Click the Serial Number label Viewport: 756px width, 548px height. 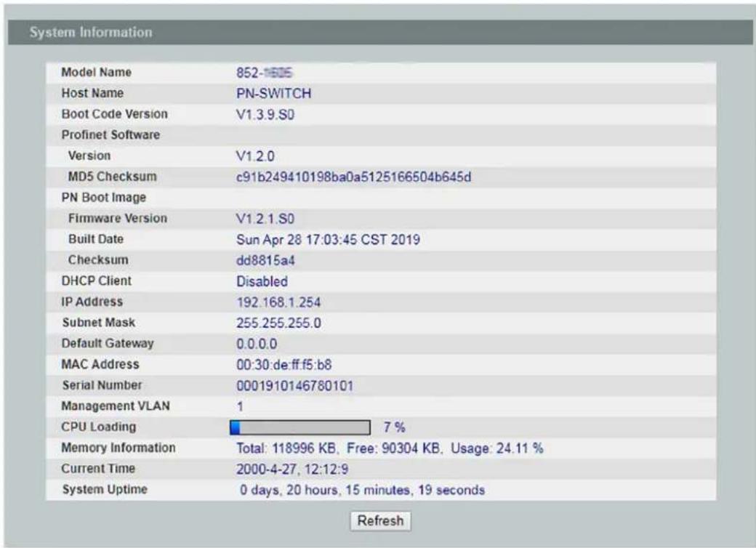point(102,385)
